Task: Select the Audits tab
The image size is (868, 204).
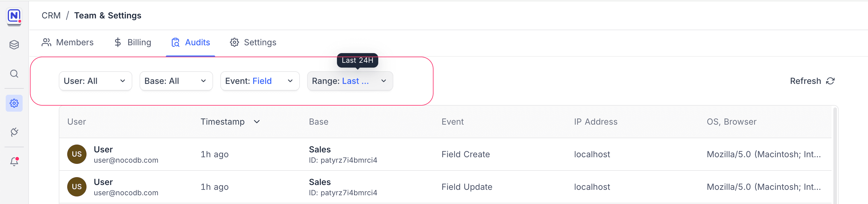Action: click(x=191, y=43)
